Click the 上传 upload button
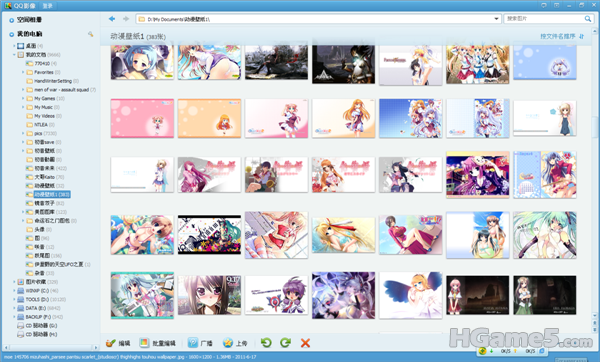Screen dimensions: 600x362 coord(235,343)
